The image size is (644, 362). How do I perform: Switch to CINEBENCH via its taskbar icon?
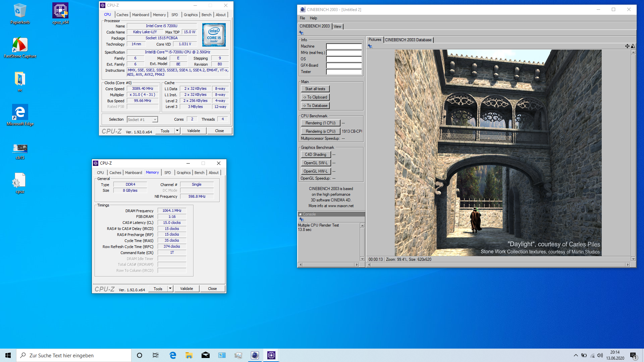tap(255, 355)
